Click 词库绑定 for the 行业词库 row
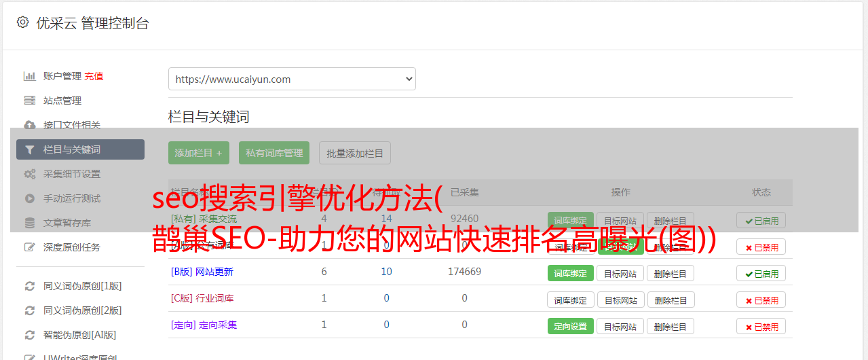This screenshot has width=868, height=360. [571, 300]
